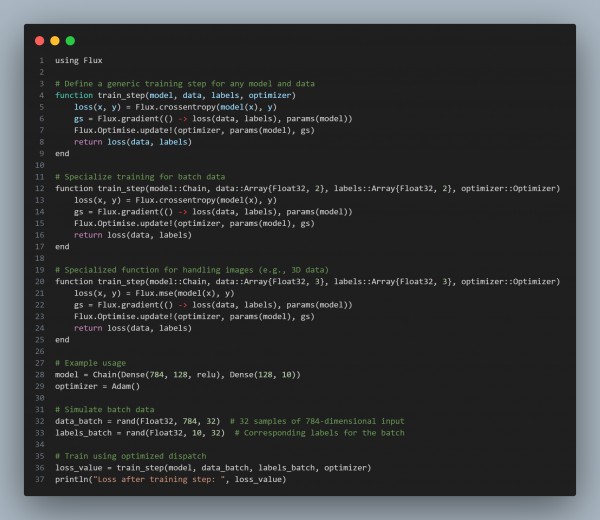Click comment '# Simulate batch data'
This screenshot has height=520, width=600.
(105, 409)
